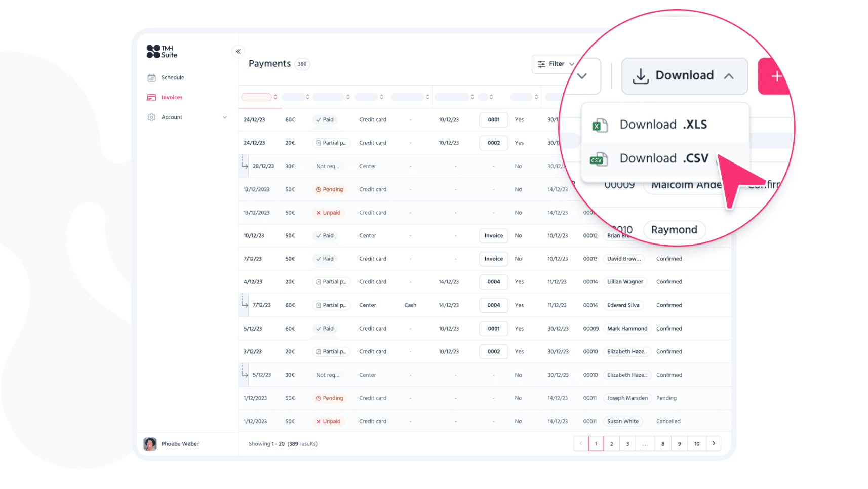
Task: Open the Invoices section
Action: pos(172,98)
